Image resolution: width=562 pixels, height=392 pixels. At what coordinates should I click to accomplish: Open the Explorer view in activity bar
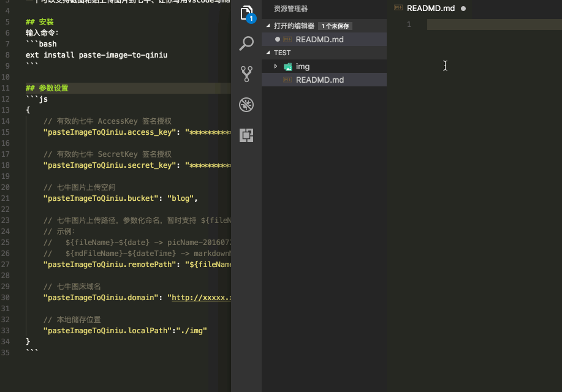[x=246, y=13]
